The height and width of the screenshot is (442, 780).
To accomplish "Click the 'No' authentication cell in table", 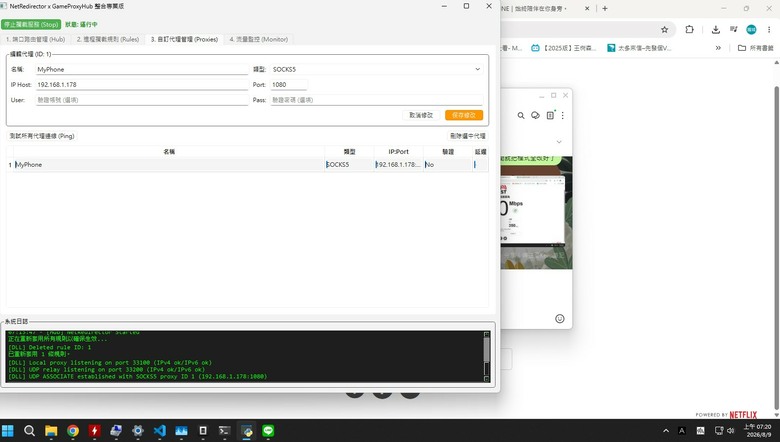I will pos(448,165).
